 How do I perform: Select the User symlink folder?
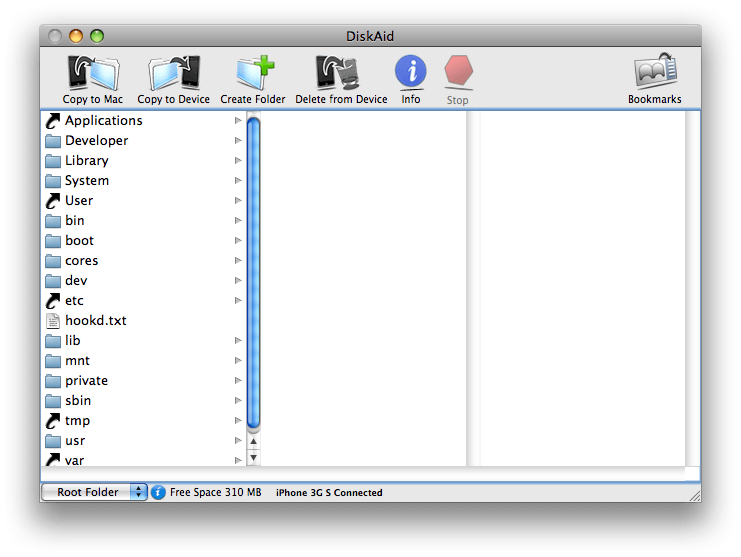(78, 200)
